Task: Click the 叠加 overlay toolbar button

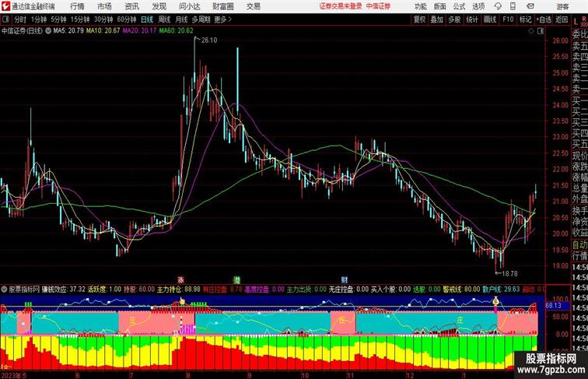Action: pos(436,19)
